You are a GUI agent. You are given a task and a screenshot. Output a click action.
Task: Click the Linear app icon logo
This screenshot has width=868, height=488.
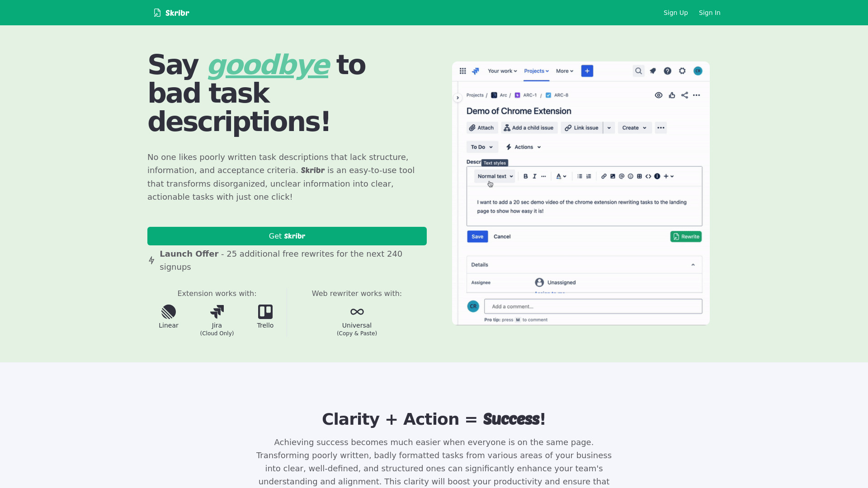(x=168, y=312)
